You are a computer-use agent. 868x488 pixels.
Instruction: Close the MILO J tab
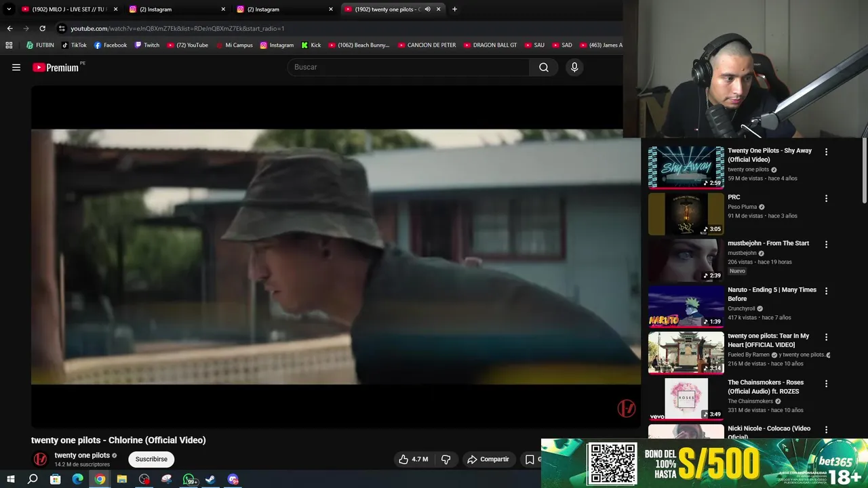click(x=115, y=9)
